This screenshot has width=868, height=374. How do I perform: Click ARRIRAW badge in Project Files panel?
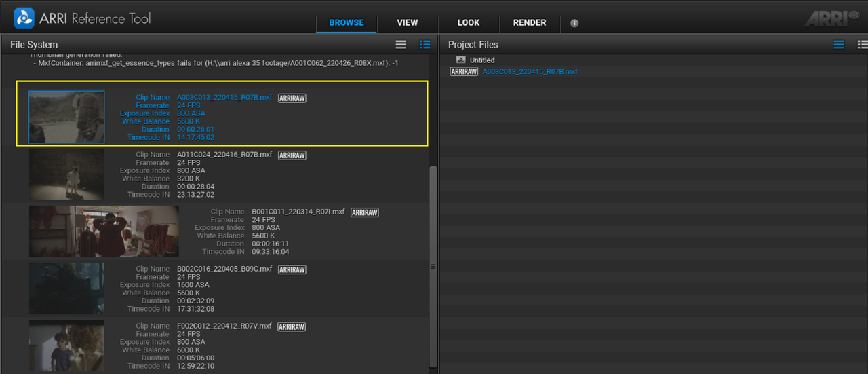tap(464, 71)
